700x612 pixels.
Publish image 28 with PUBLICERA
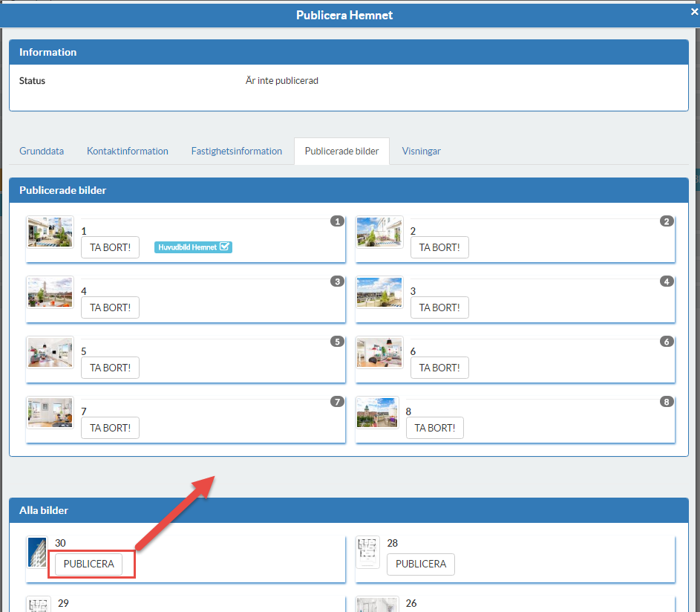(421, 564)
